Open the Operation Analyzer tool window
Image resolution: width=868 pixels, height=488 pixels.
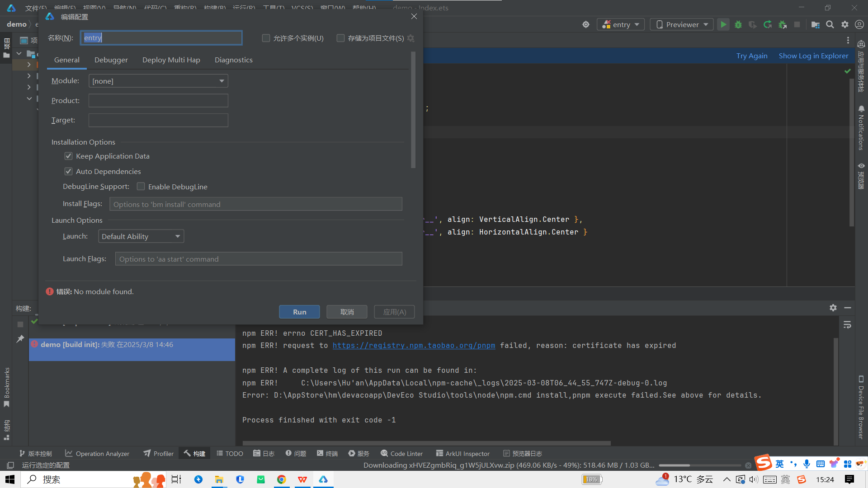click(x=97, y=454)
